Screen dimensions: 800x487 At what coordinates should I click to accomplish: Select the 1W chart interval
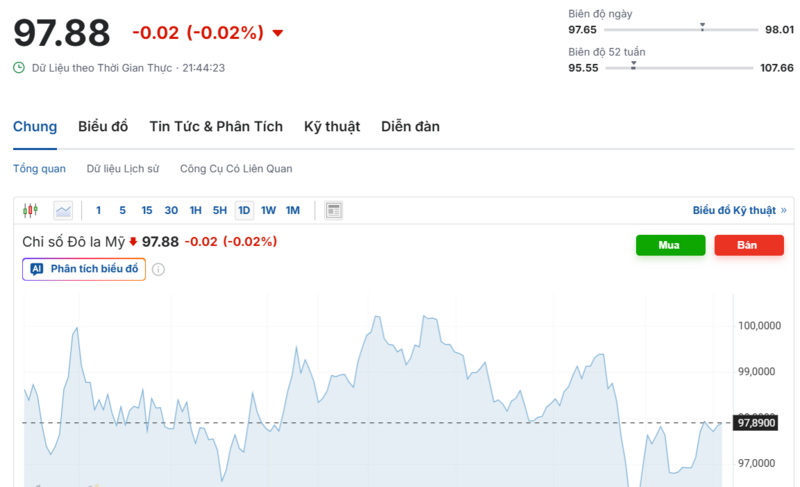point(268,210)
